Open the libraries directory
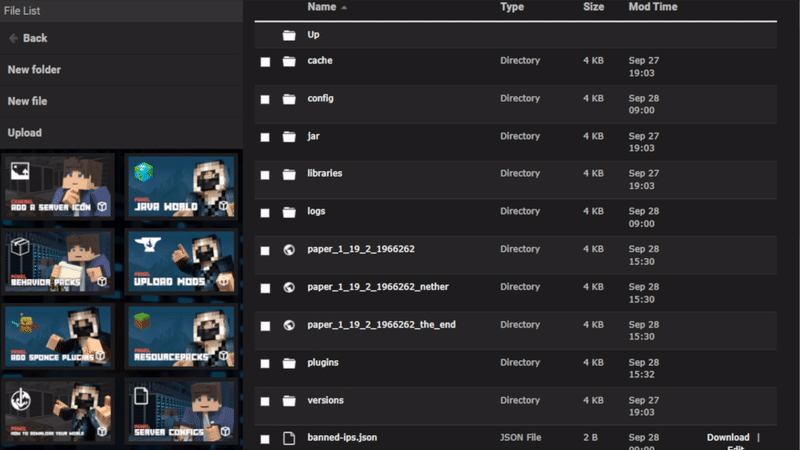The width and height of the screenshot is (800, 450). (325, 174)
